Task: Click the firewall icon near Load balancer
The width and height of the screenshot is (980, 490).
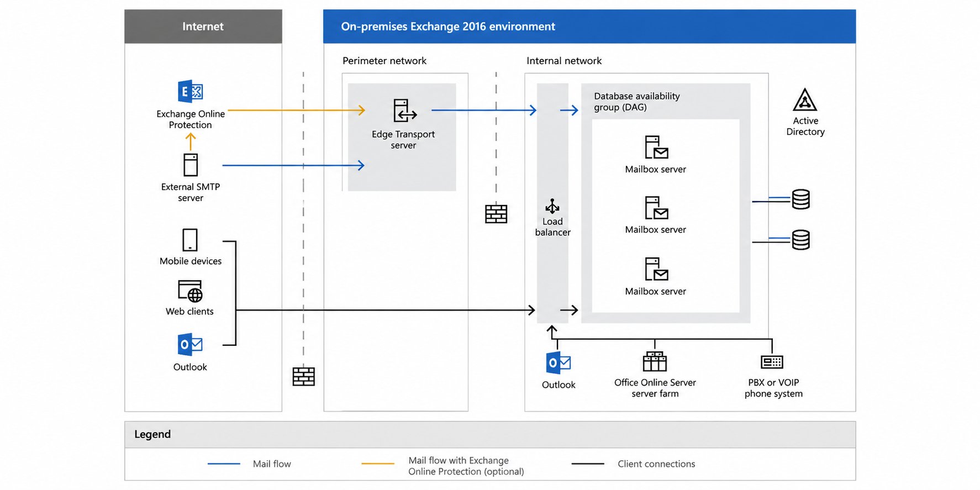Action: click(496, 214)
